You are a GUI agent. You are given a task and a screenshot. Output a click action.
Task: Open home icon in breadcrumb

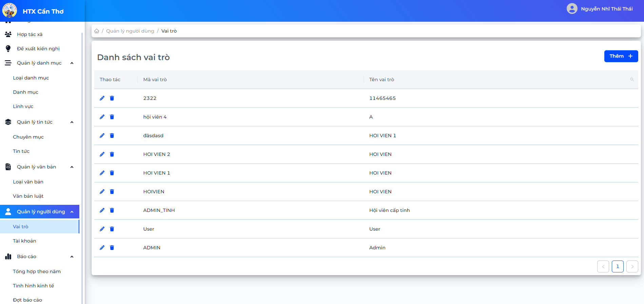97,31
